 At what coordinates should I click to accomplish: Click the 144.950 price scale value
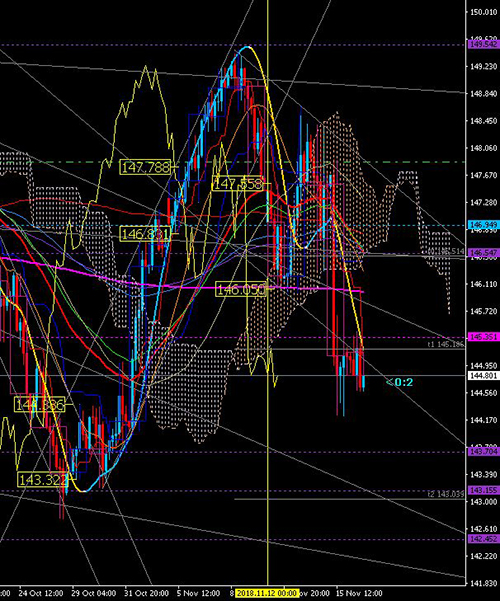pyautogui.click(x=484, y=366)
